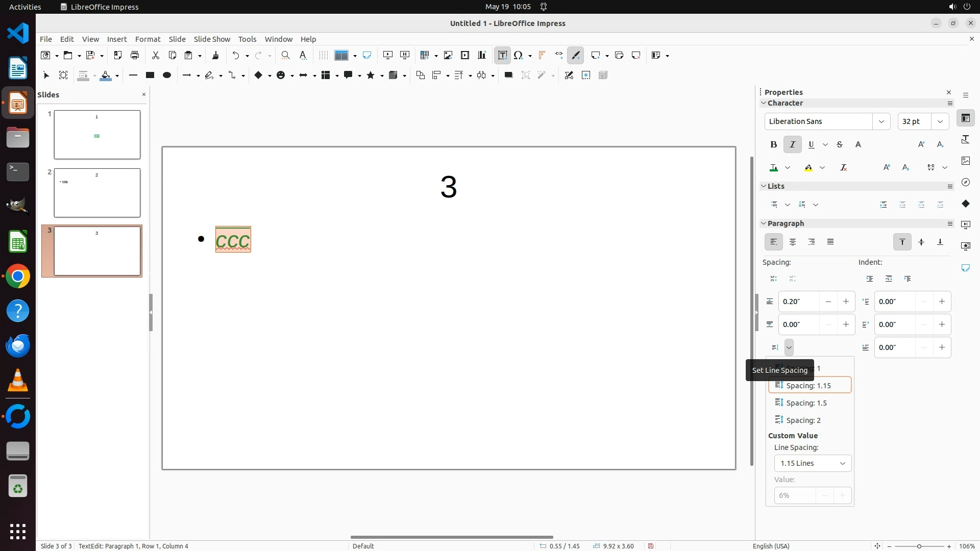Toggle Italic formatting off

tap(792, 145)
